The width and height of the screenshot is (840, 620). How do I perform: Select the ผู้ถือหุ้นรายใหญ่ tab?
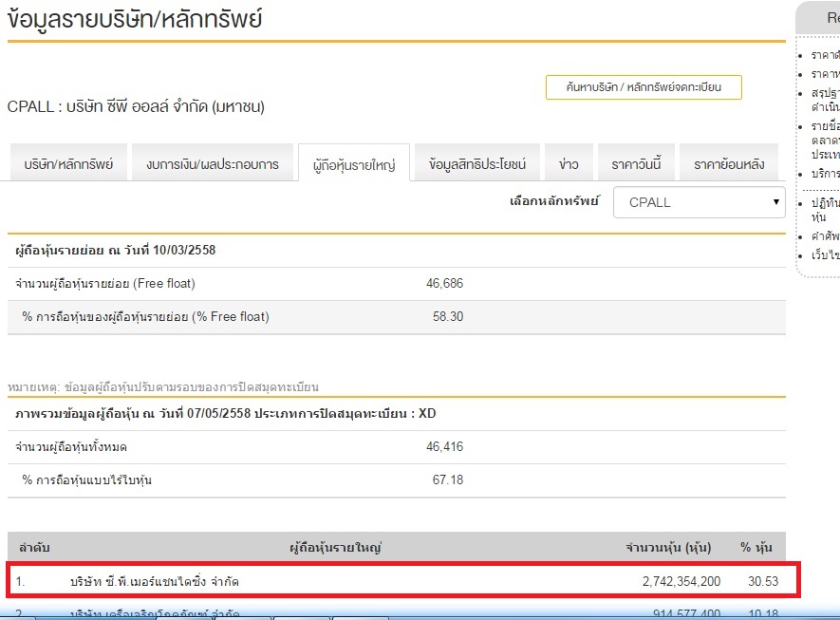click(x=354, y=163)
